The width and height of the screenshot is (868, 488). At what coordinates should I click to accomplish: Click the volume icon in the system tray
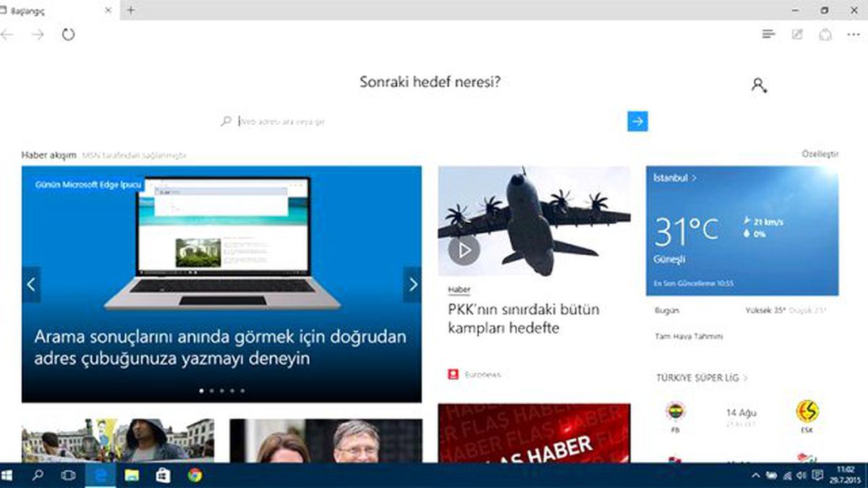pos(801,476)
